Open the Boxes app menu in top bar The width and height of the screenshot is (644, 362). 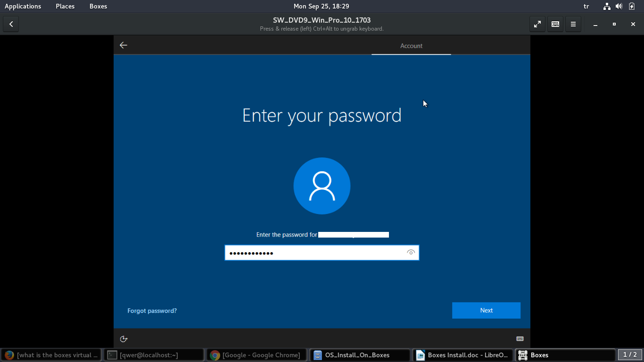tap(98, 6)
